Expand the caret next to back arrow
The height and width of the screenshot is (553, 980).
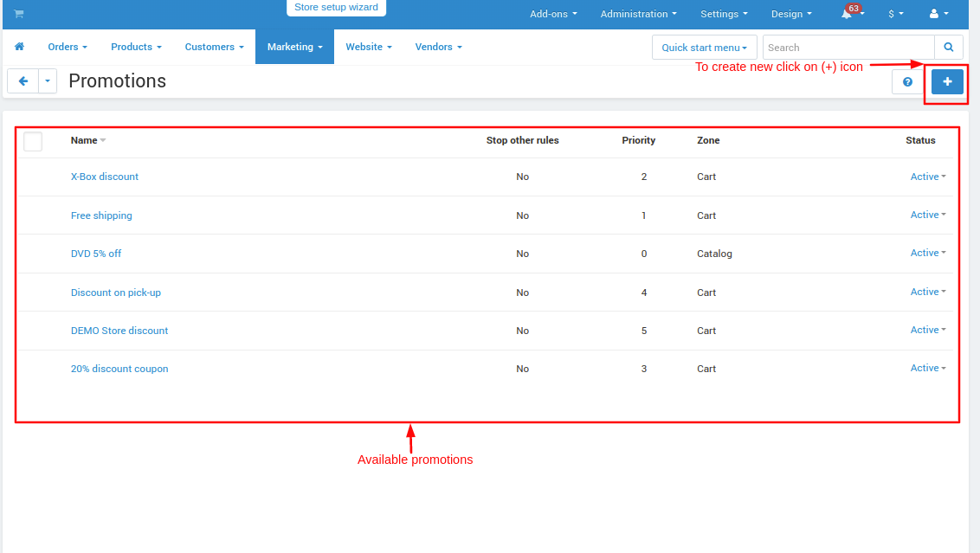click(x=47, y=81)
